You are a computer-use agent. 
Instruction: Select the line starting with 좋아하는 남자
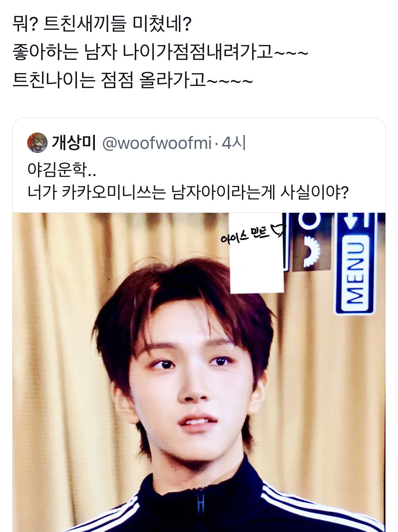[160, 52]
